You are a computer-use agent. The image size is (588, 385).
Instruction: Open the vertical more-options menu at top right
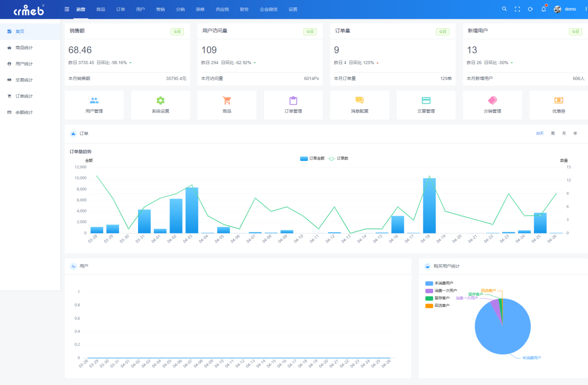tap(586, 9)
